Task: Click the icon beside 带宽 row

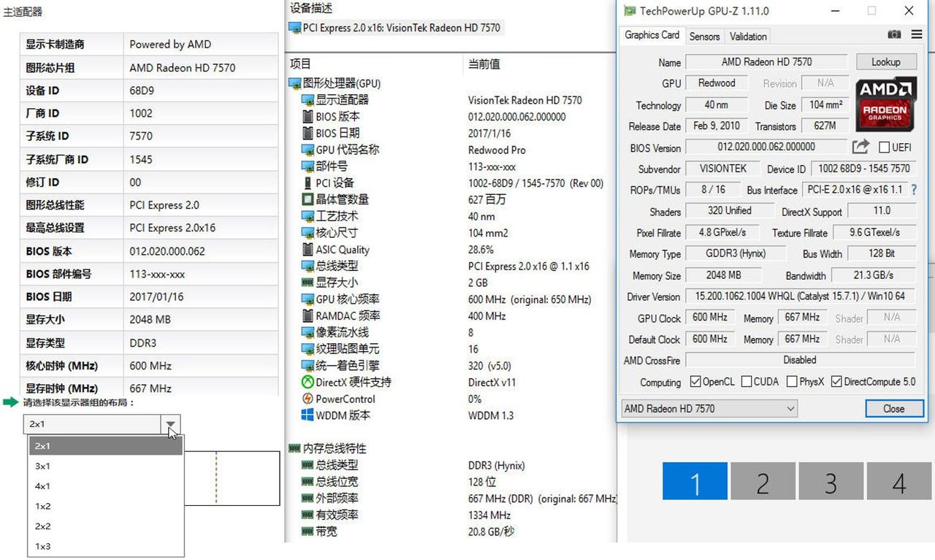Action: pyautogui.click(x=308, y=532)
